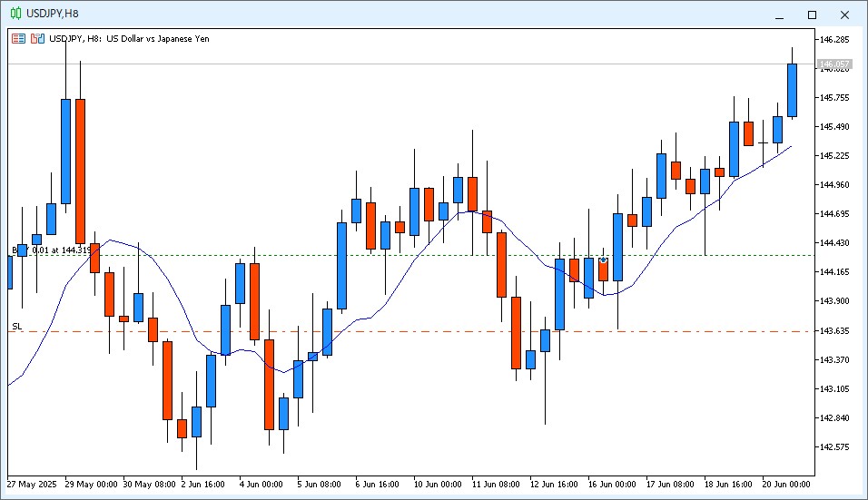Click the 142.840 price scale label
Screen dimensions: 868x500
pyautogui.click(x=834, y=417)
